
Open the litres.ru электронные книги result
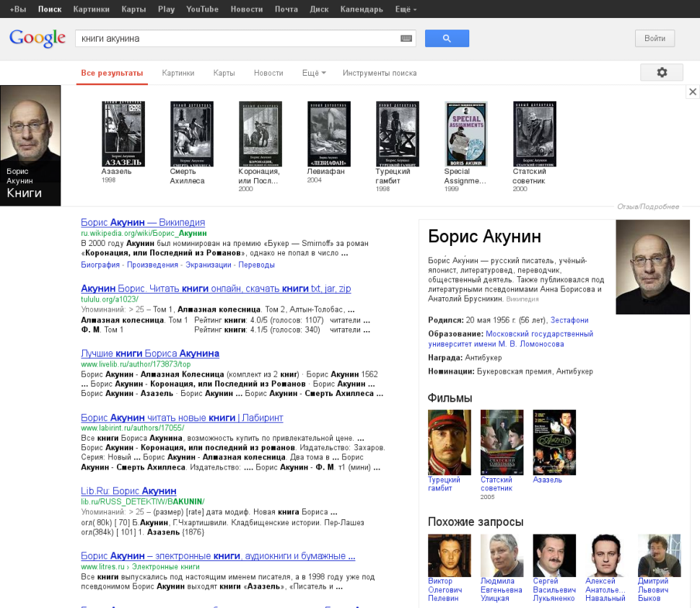[x=218, y=556]
